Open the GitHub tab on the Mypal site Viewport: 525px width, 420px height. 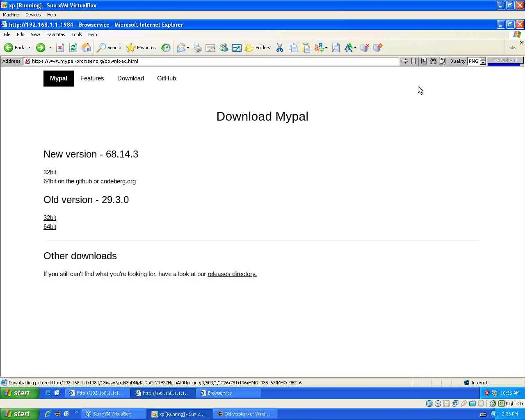[167, 78]
